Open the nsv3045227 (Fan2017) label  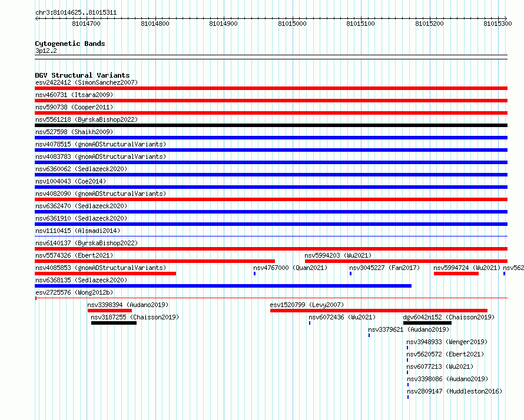(x=384, y=268)
